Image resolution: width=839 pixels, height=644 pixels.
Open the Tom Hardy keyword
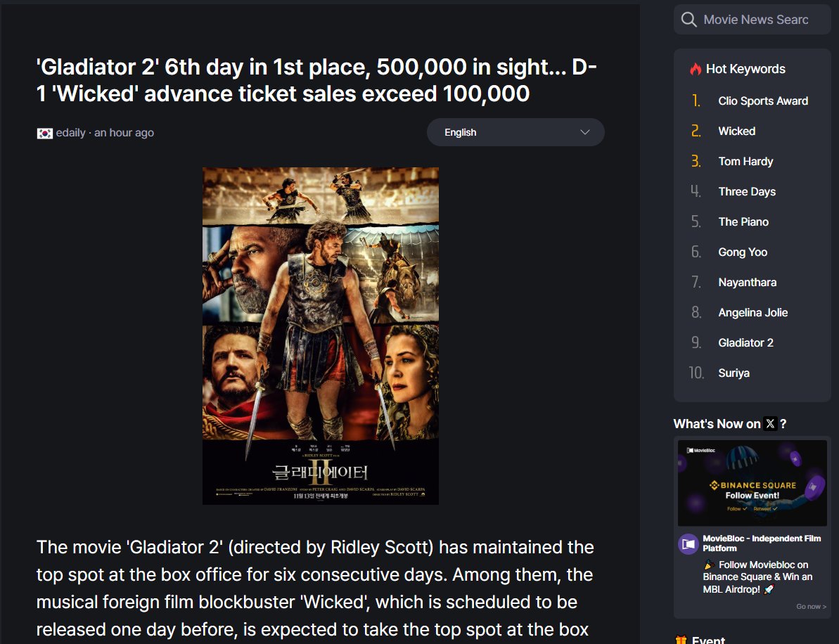pos(745,162)
